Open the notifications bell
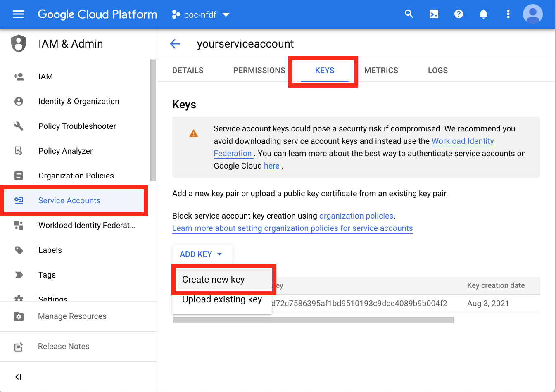Screen dimensions: 556x392 pos(483,14)
